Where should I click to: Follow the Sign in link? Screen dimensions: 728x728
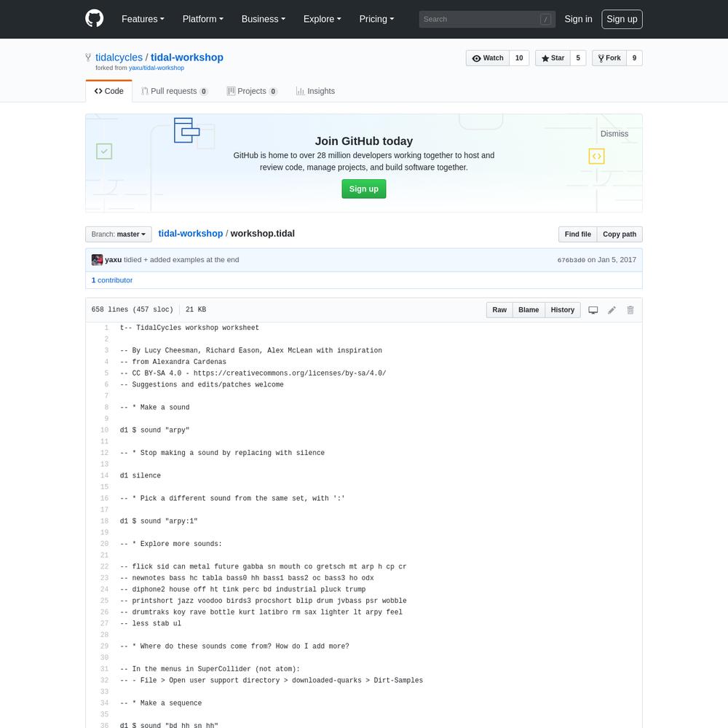coord(578,19)
